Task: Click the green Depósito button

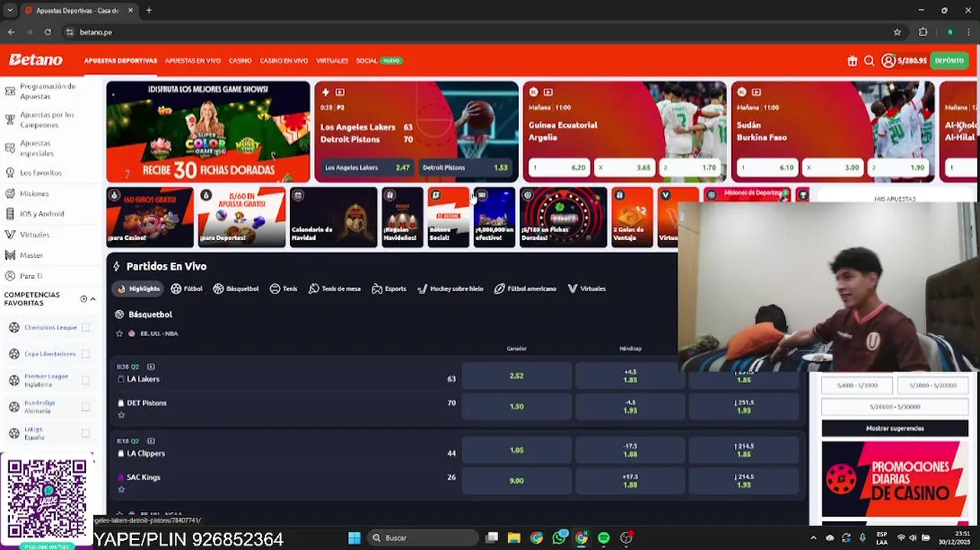Action: [949, 60]
